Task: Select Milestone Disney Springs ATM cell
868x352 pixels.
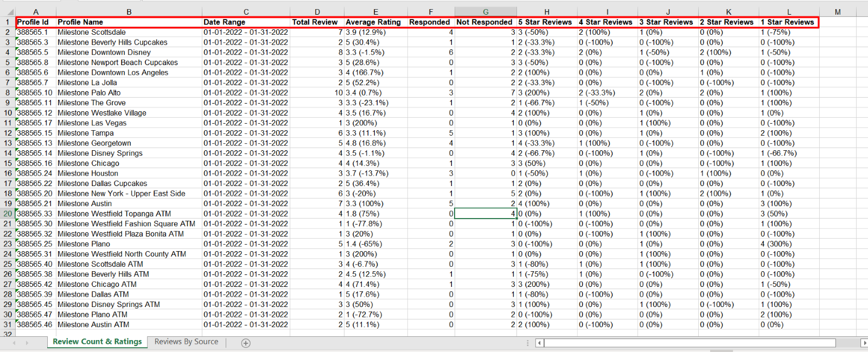Action: [x=129, y=304]
